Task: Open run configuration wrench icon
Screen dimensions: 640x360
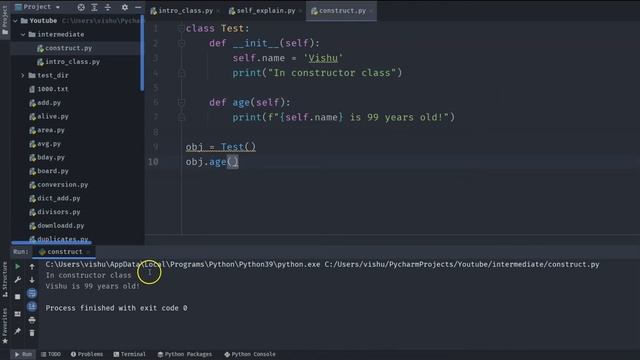Action: pyautogui.click(x=18, y=280)
